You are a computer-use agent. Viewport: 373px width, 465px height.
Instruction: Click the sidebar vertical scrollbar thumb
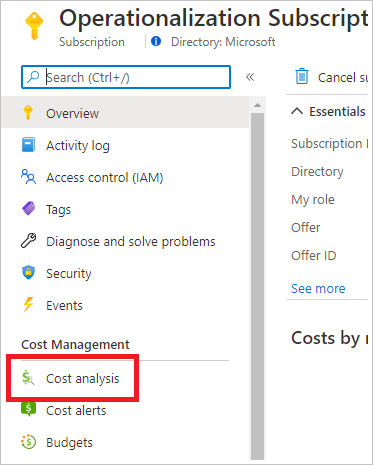(x=257, y=287)
